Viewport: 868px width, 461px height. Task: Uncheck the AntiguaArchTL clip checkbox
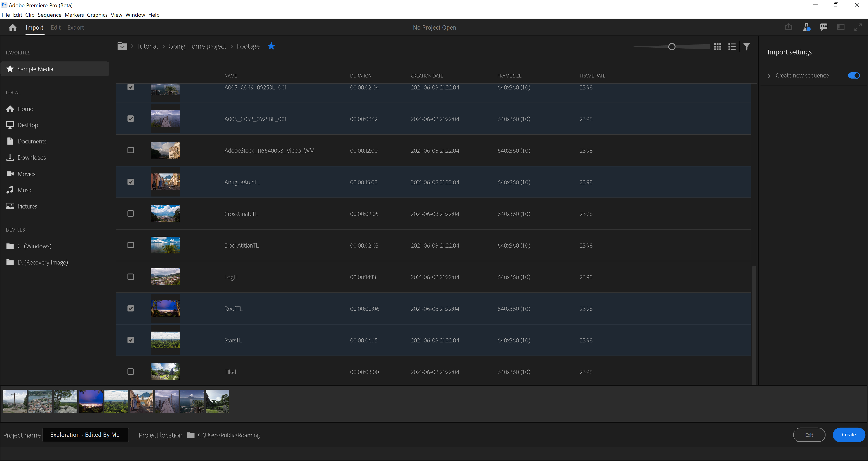coord(131,182)
